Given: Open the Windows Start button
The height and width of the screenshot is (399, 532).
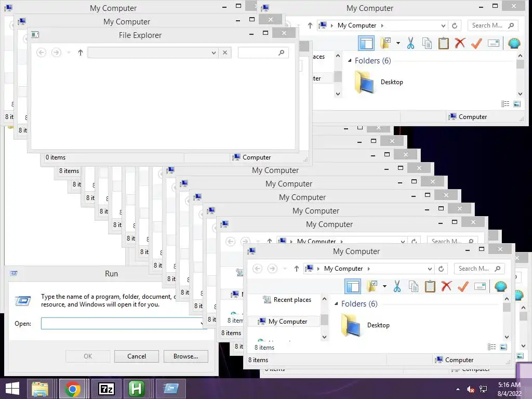Looking at the screenshot, I should coord(12,389).
